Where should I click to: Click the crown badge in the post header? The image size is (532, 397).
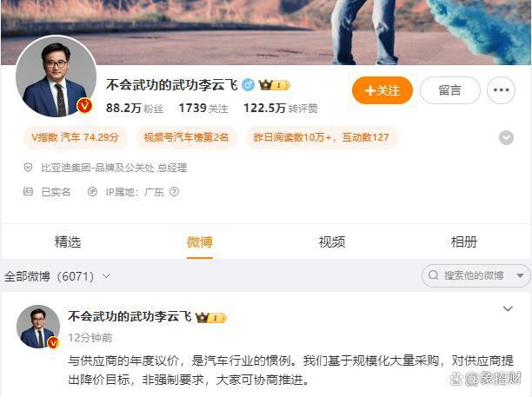coord(210,318)
